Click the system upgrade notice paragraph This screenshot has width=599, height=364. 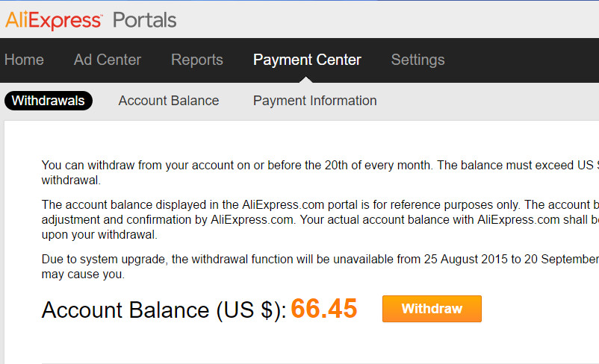[320, 266]
